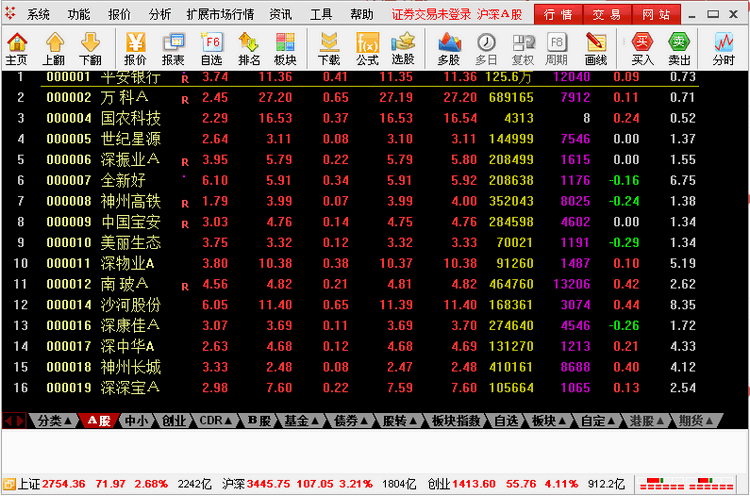Click the 下翻 page-down arrow icon
The height and width of the screenshot is (496, 750).
(x=90, y=48)
